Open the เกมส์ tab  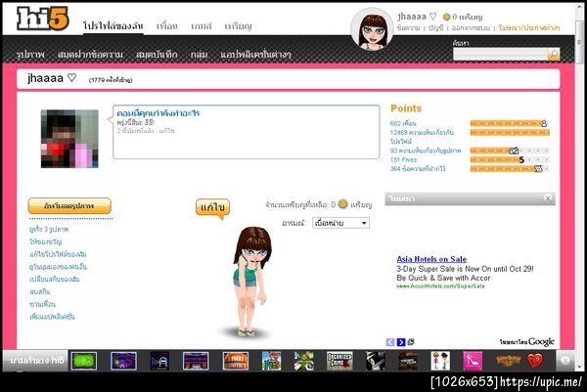(x=201, y=25)
